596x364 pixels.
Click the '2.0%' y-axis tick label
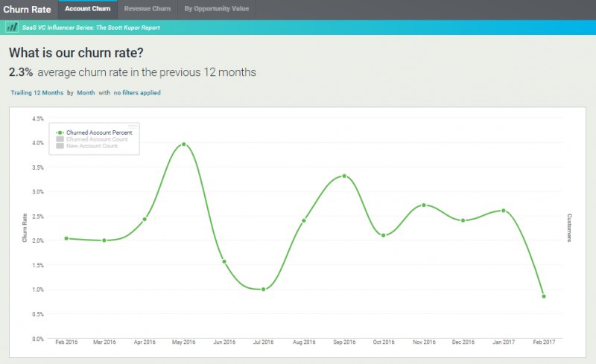38,240
